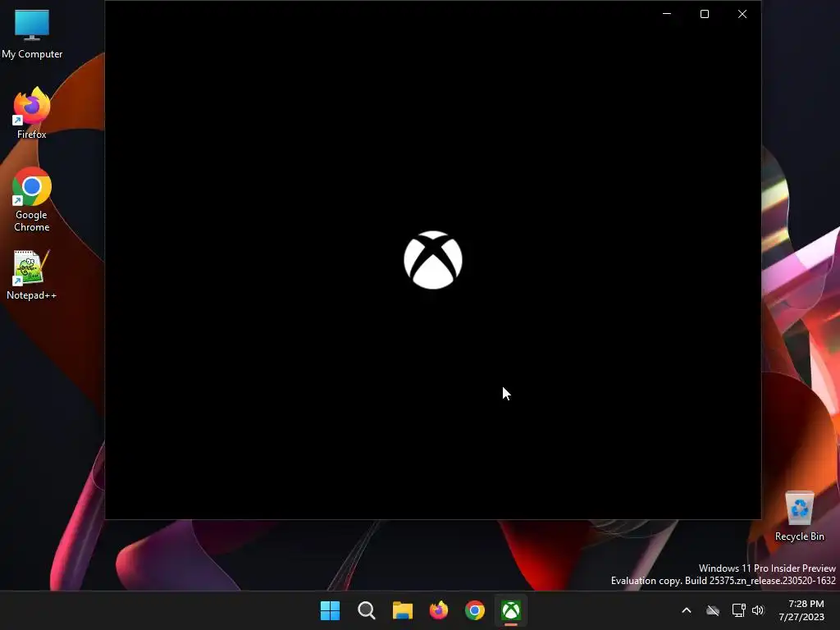Open the My Computer desktop icon
The image size is (840, 630).
tap(32, 33)
